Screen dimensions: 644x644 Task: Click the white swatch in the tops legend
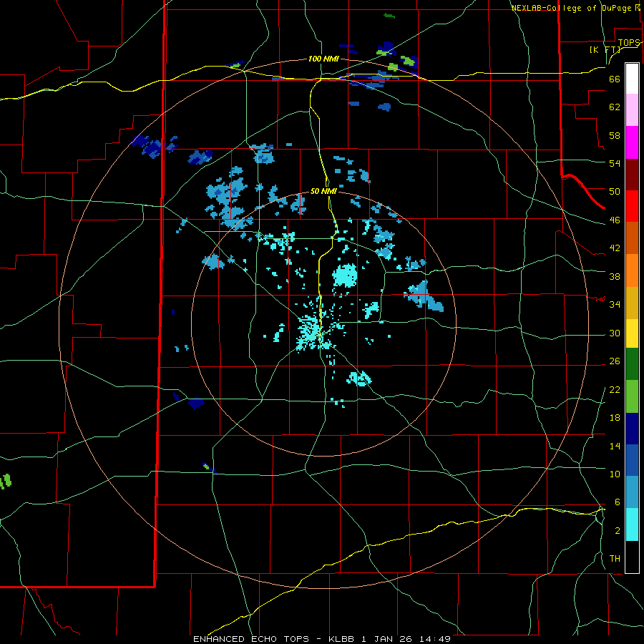point(632,79)
